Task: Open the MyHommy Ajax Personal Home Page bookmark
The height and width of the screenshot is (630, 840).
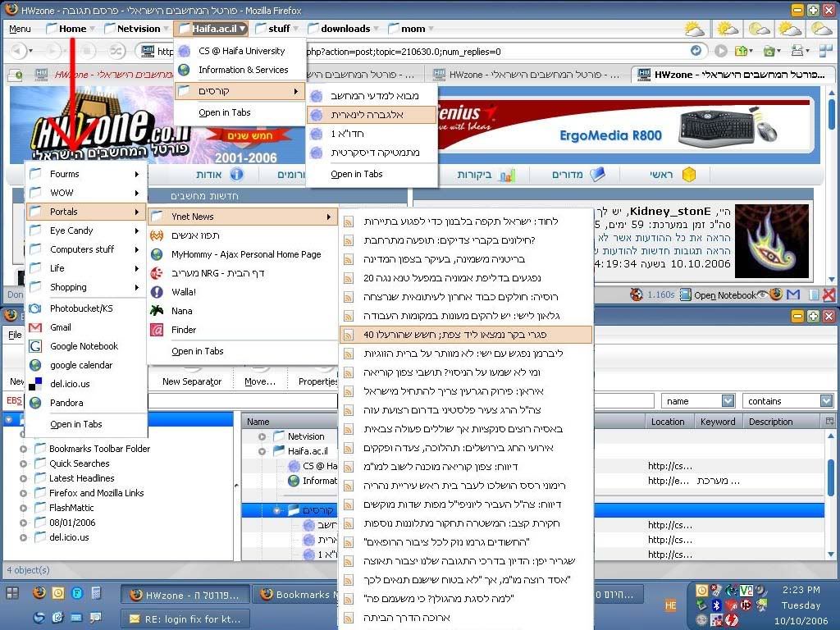Action: pyautogui.click(x=242, y=254)
